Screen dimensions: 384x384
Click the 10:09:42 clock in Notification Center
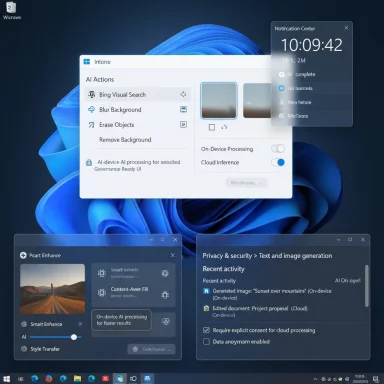(x=312, y=45)
